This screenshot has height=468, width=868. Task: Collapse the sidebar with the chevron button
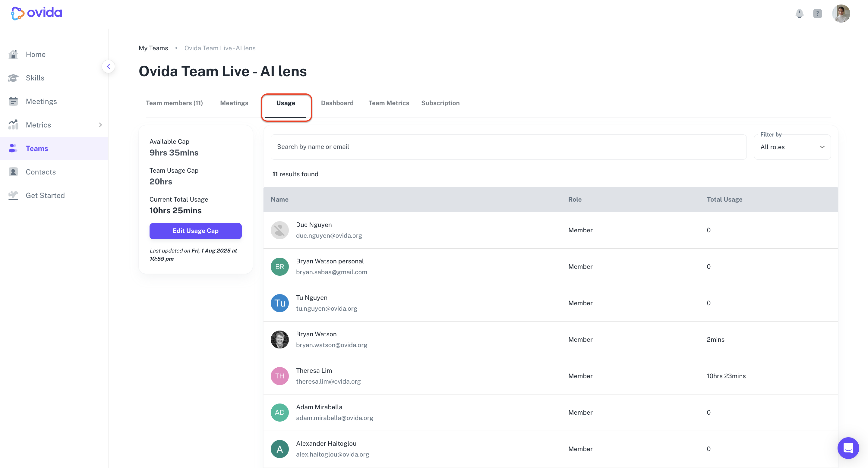108,66
